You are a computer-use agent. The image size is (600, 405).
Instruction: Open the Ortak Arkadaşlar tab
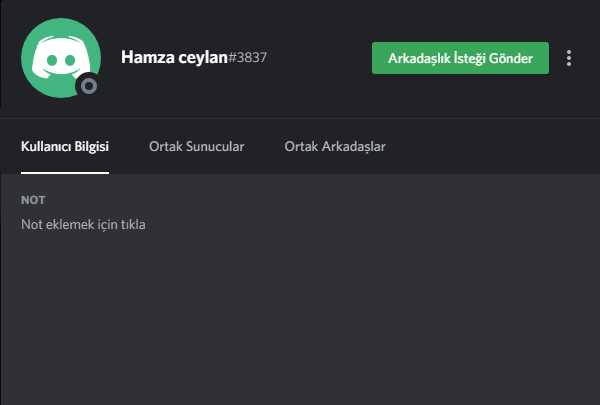point(335,147)
